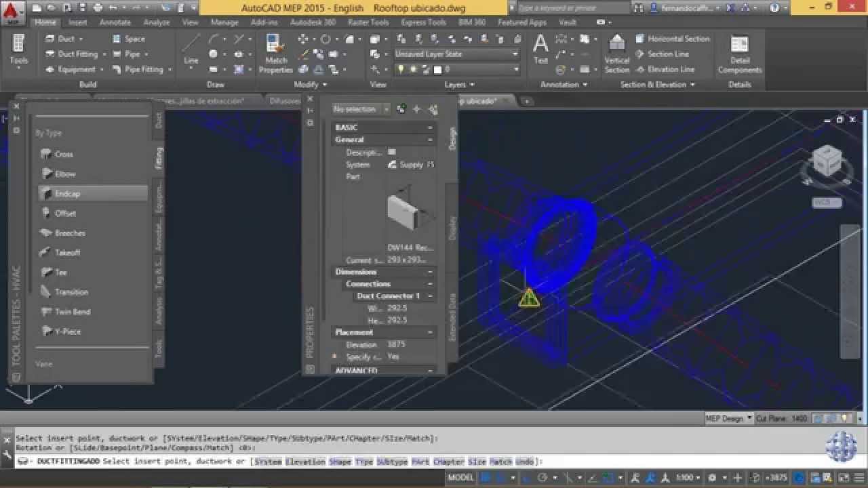Switch to Fitting tab in tool palette

(159, 157)
